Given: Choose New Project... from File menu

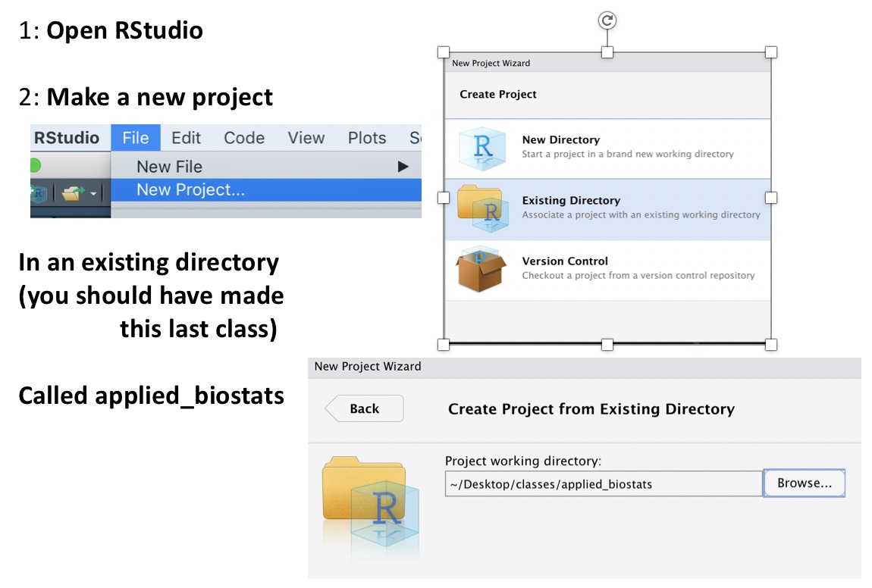Looking at the screenshot, I should point(190,190).
